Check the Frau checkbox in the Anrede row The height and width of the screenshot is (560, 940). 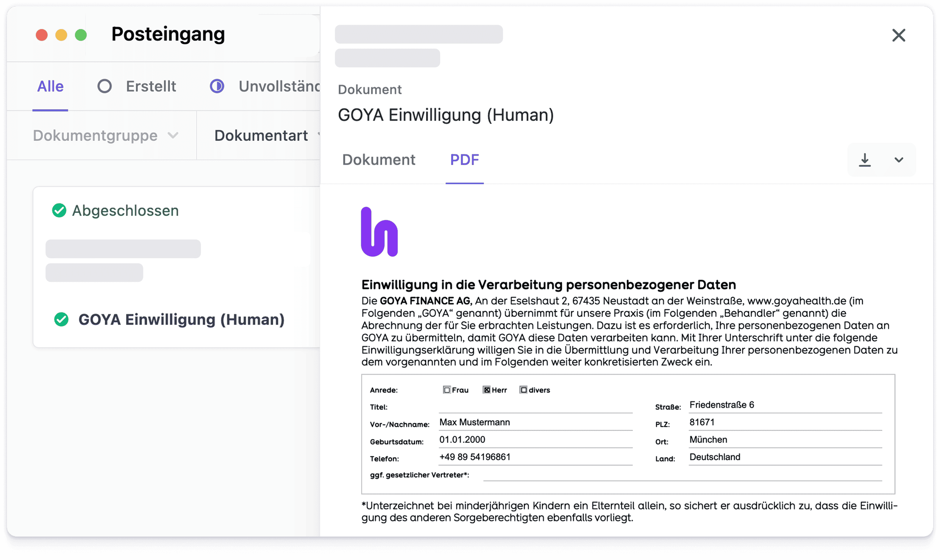(447, 390)
